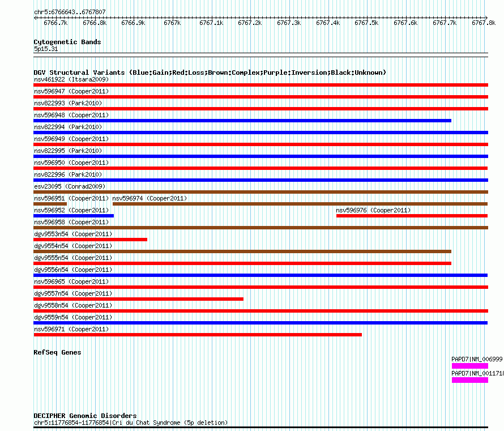
Task: Click the nsv822993 (Park2010) label
Action: pos(68,103)
